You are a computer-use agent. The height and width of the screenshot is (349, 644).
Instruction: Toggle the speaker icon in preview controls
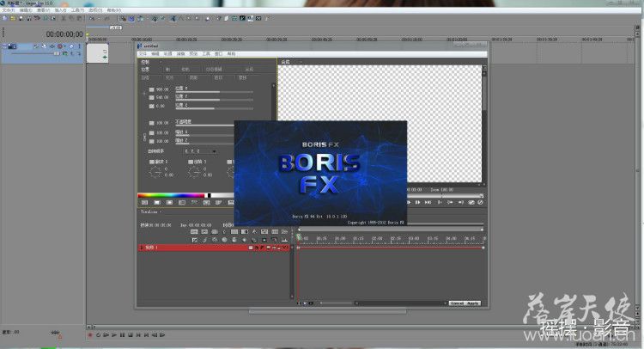point(460,202)
